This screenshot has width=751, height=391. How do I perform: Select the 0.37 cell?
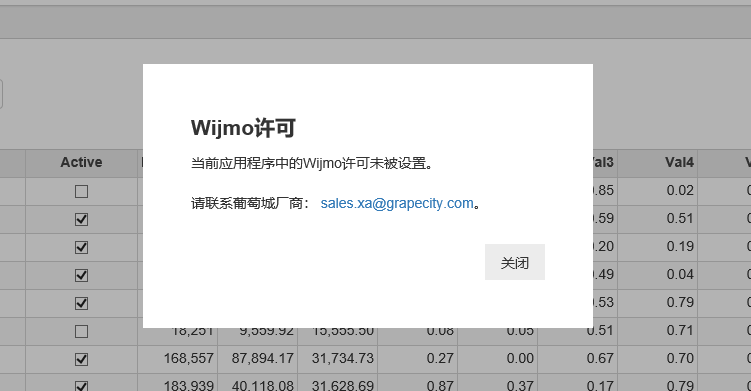498,383
